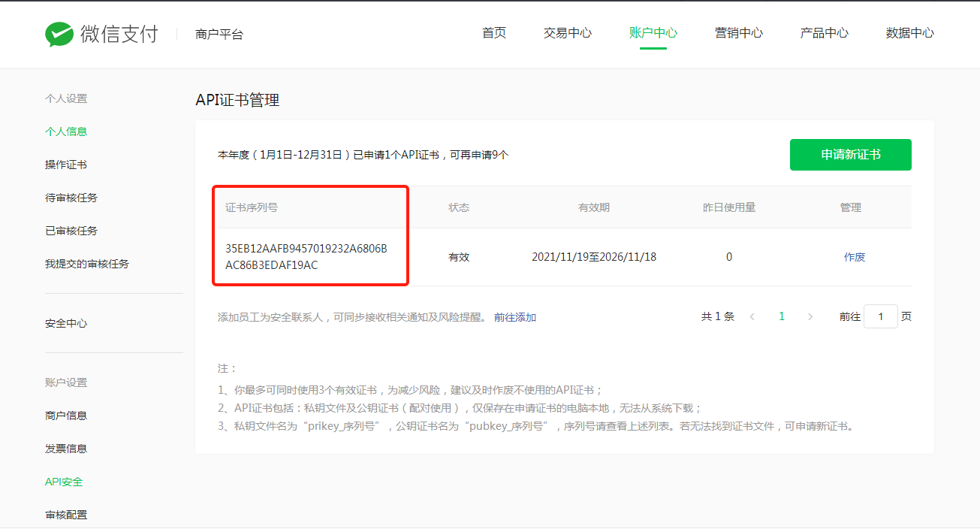Open 安全中心 in the sidebar

click(66, 323)
